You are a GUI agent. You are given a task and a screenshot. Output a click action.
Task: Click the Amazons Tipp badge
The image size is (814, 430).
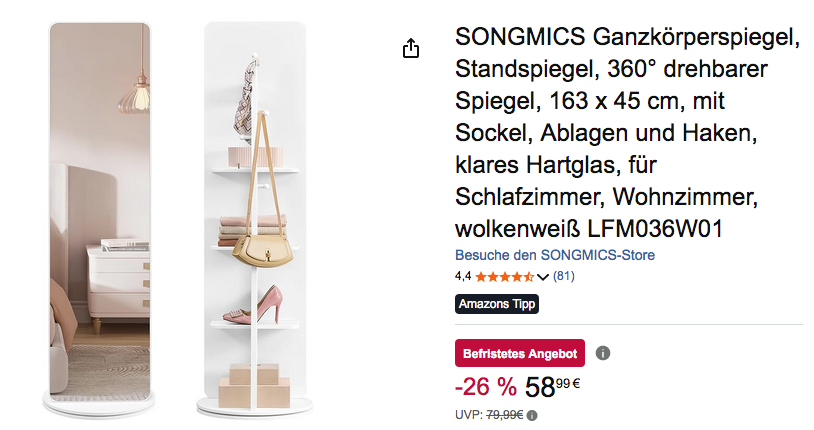coord(497,304)
